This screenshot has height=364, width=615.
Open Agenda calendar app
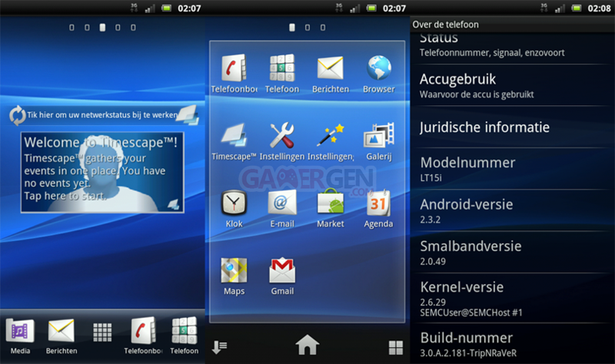[378, 208]
